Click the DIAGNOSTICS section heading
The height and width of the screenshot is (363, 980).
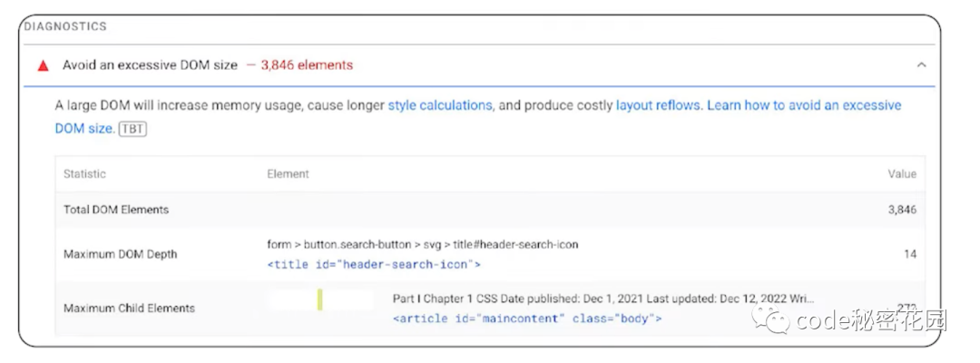(x=65, y=27)
